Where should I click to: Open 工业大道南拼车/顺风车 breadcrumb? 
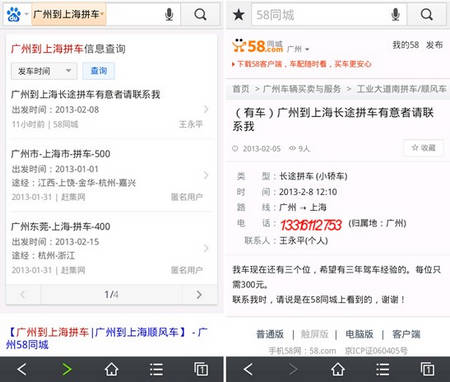pyautogui.click(x=401, y=89)
